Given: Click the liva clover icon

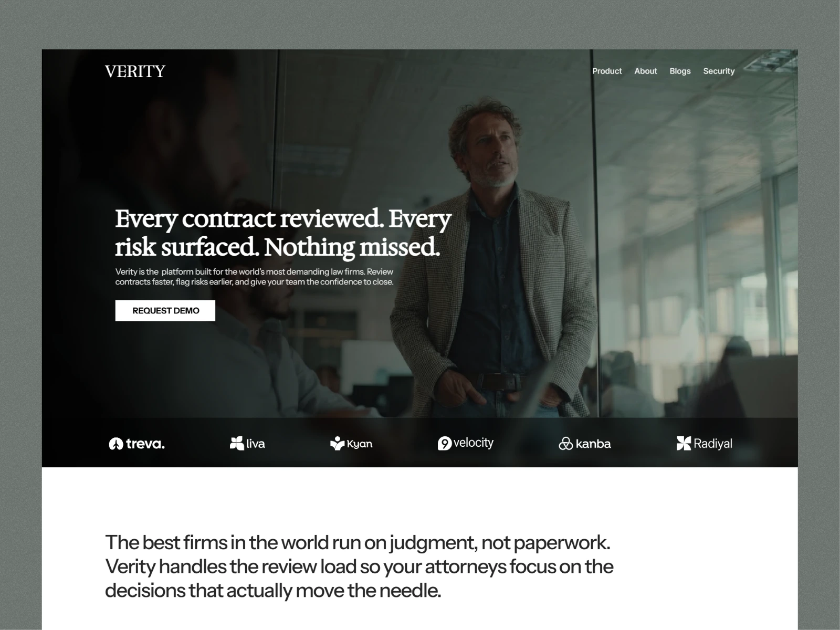Looking at the screenshot, I should click(x=237, y=443).
